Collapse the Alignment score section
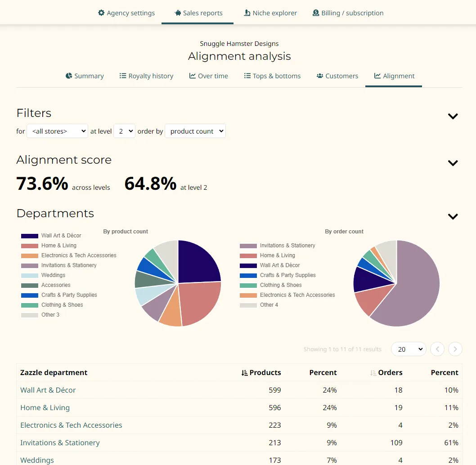This screenshot has height=465, width=476. point(453,163)
